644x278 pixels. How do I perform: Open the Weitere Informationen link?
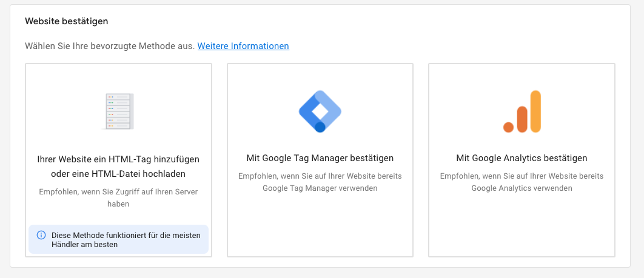coord(243,46)
